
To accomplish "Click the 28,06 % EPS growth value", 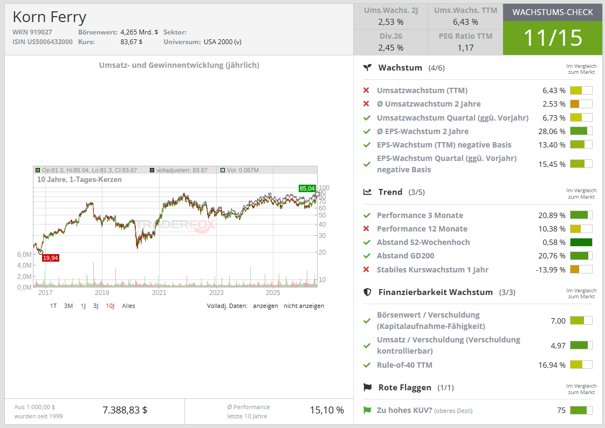I will tap(552, 131).
